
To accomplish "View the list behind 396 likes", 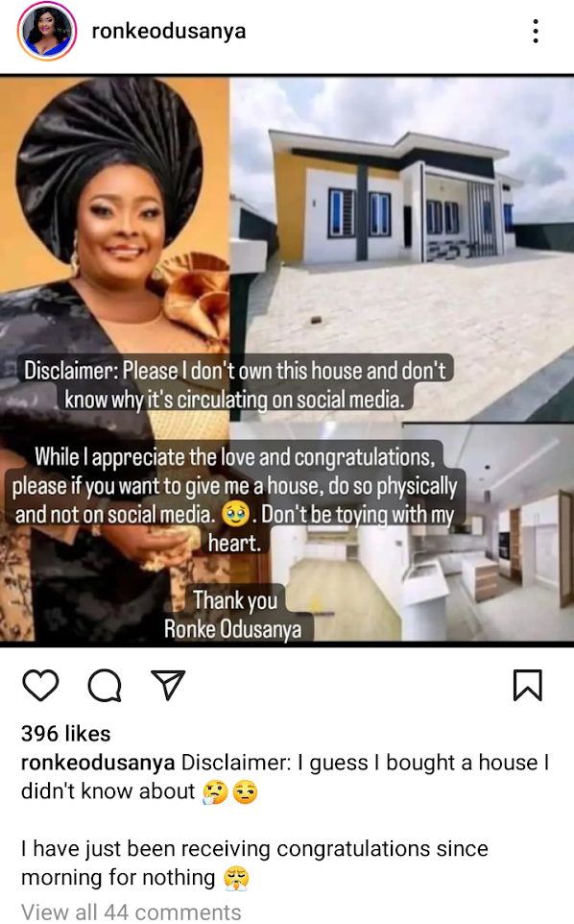I will click(x=66, y=734).
